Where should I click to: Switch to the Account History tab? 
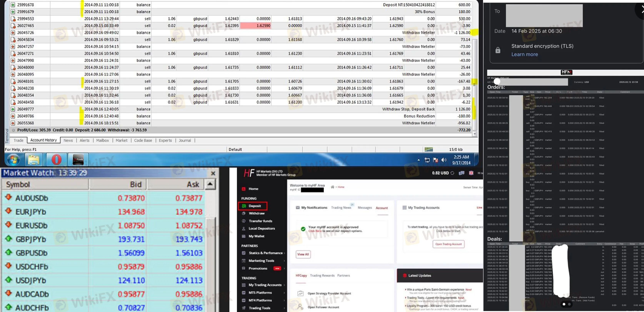tap(43, 140)
